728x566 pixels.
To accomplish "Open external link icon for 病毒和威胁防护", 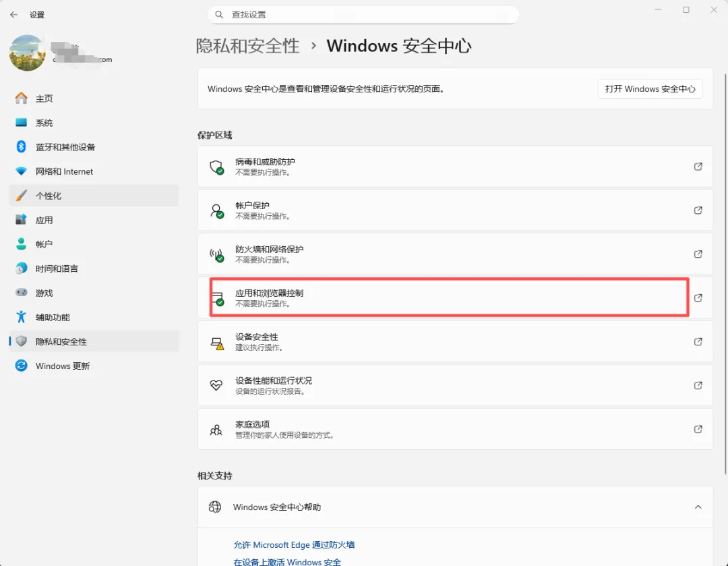I will (x=698, y=167).
